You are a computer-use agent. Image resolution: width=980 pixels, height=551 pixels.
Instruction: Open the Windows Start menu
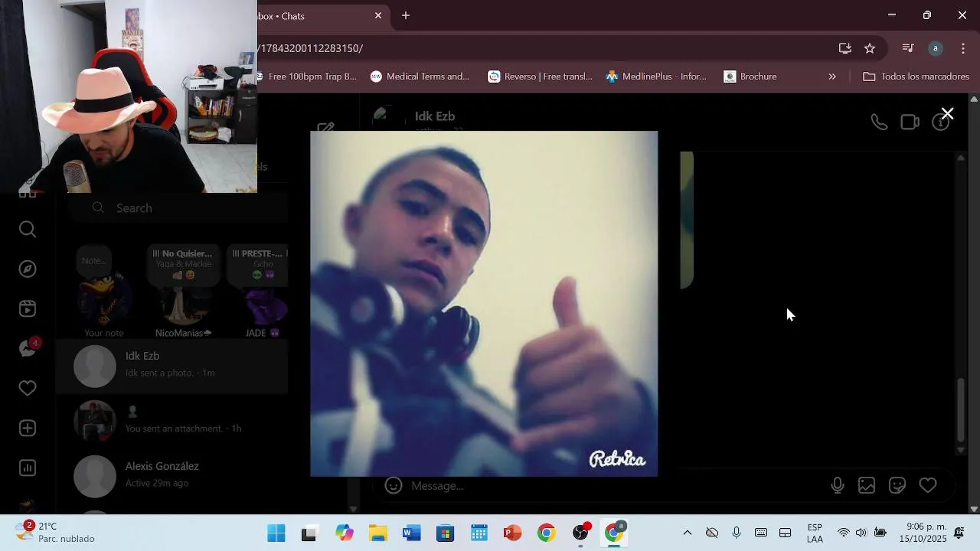(276, 533)
